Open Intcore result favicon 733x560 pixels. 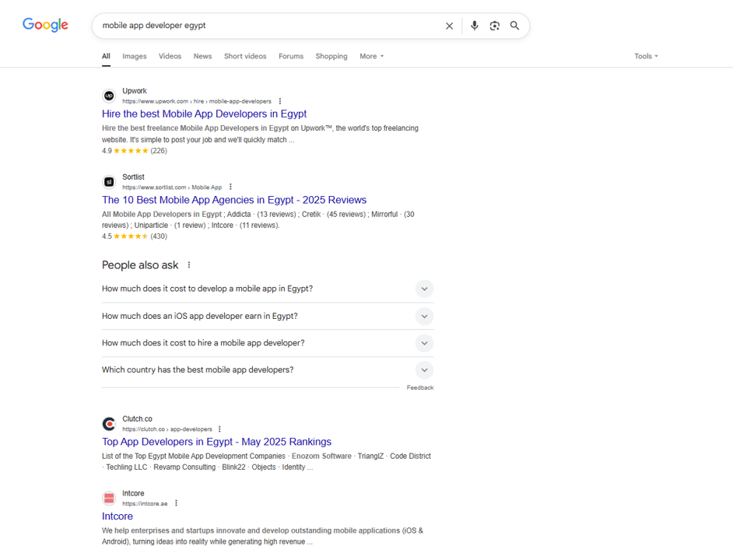click(x=109, y=499)
